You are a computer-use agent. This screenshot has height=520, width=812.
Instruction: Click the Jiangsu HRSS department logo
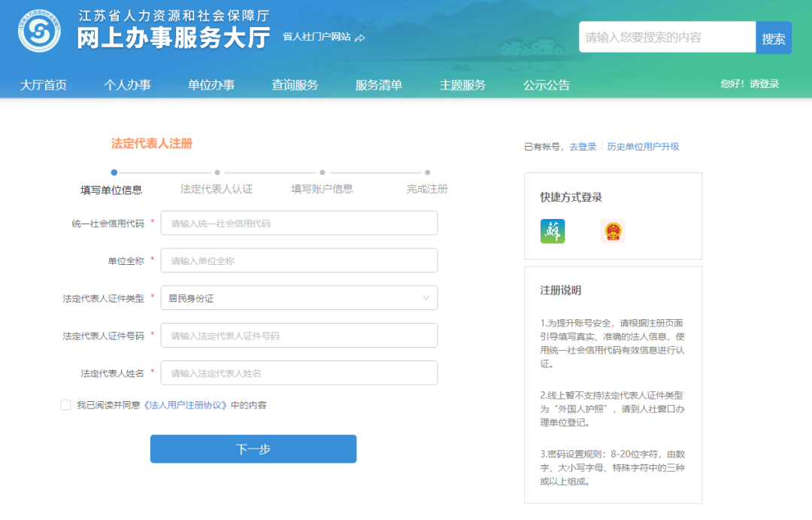[x=39, y=31]
